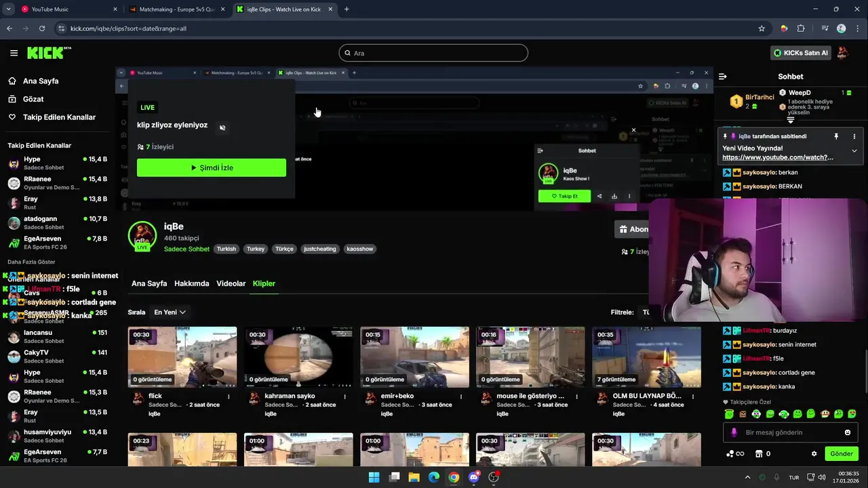Viewport: 868px width, 488px height.
Task: Switch to Hakkımda tab
Action: coord(192,283)
